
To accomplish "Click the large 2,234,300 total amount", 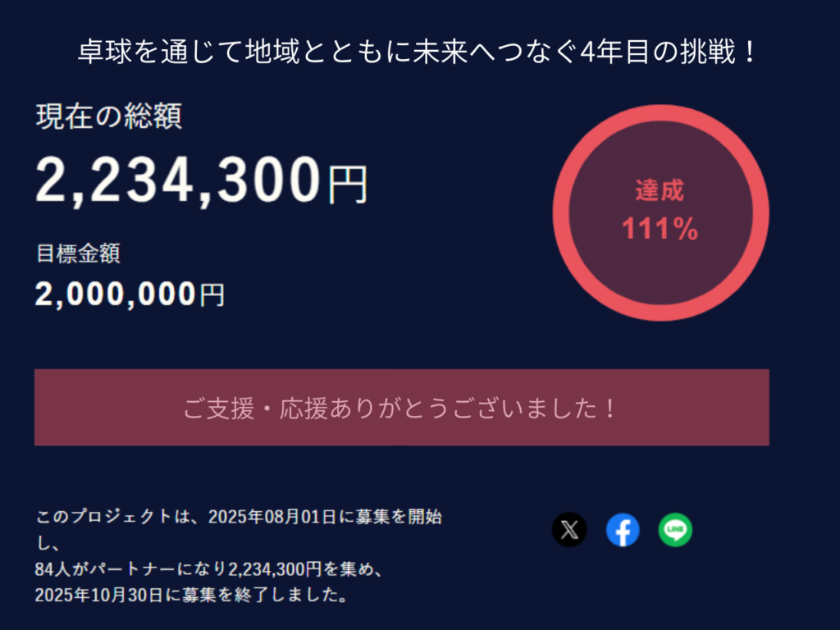I will pos(178,180).
